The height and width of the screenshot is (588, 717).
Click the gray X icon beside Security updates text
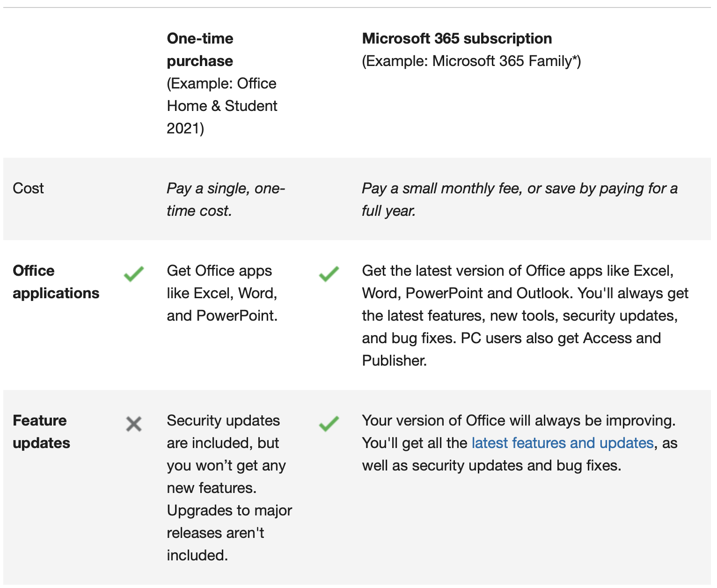point(134,424)
